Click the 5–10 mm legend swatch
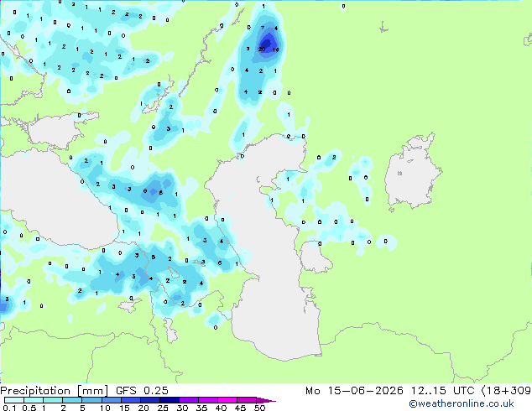The image size is (532, 411). 91,400
